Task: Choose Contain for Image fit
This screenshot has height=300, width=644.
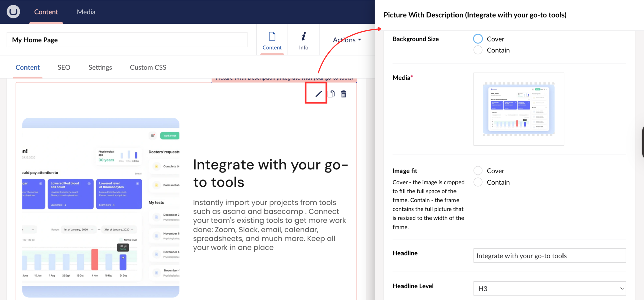Action: click(x=478, y=182)
